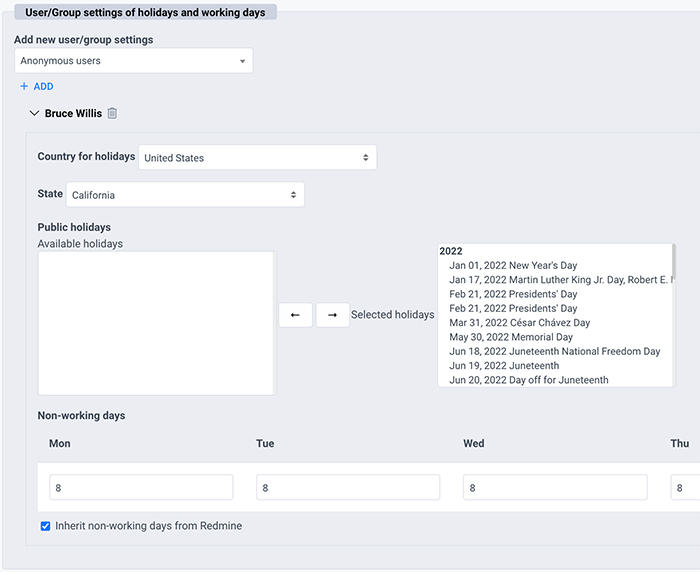Click the Mon hours input field
This screenshot has width=700, height=572.
point(141,487)
